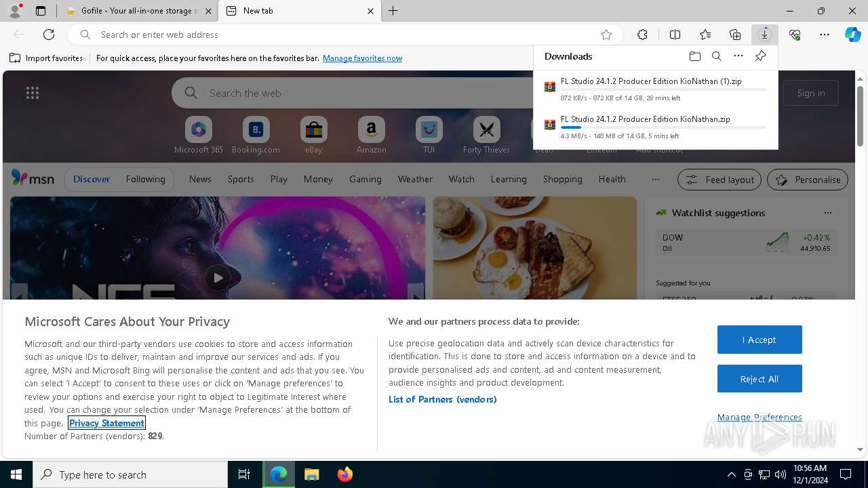Open Edge Settings and more menu

pyautogui.click(x=825, y=35)
